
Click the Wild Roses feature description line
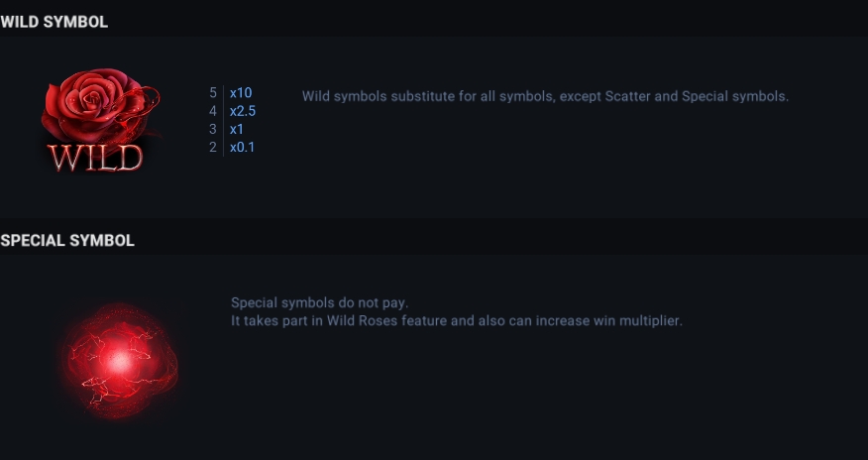click(457, 321)
